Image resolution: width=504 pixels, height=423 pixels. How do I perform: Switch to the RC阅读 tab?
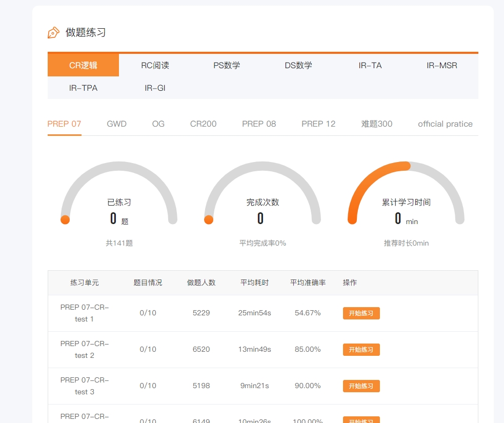click(155, 65)
